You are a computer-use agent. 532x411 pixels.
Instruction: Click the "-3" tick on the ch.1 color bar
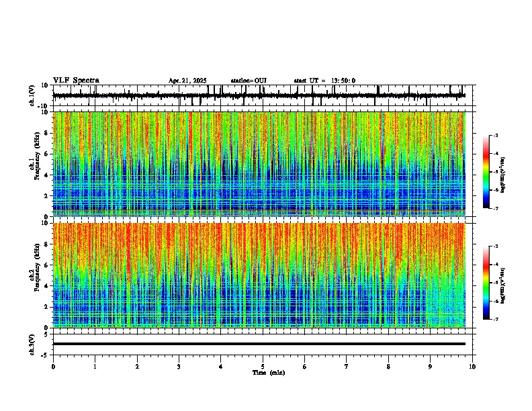tap(495, 136)
